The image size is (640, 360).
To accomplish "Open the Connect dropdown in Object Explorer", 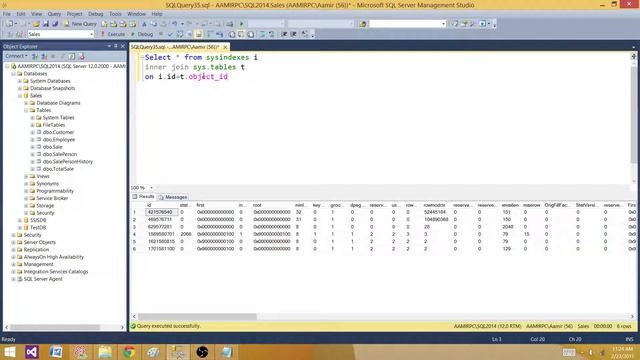I will point(16,56).
